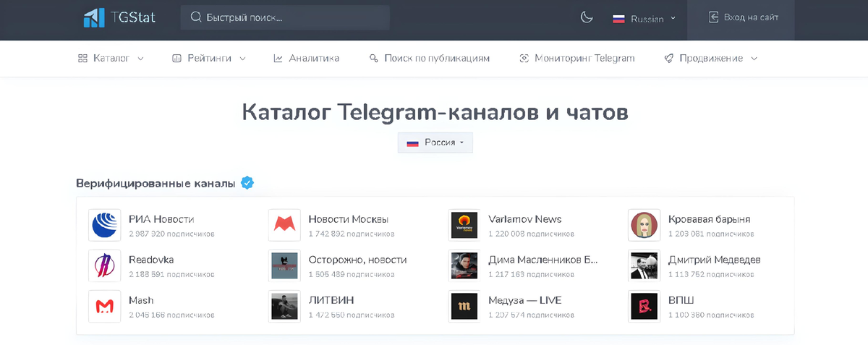Open the Кровавая барыня channel link
Image resolution: width=868 pixels, height=345 pixels.
(x=710, y=219)
